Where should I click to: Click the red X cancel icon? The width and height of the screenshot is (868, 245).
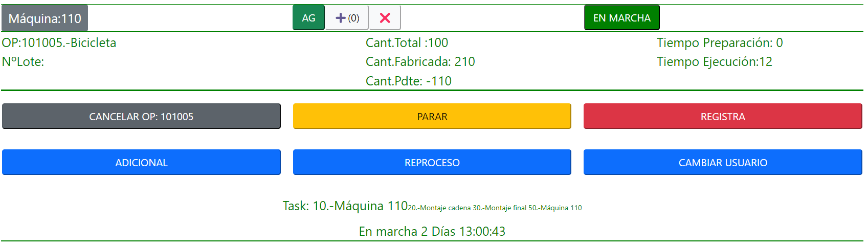(x=385, y=18)
